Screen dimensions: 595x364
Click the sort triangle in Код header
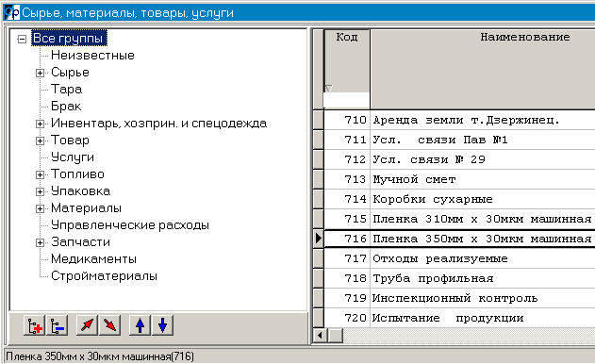(x=329, y=89)
